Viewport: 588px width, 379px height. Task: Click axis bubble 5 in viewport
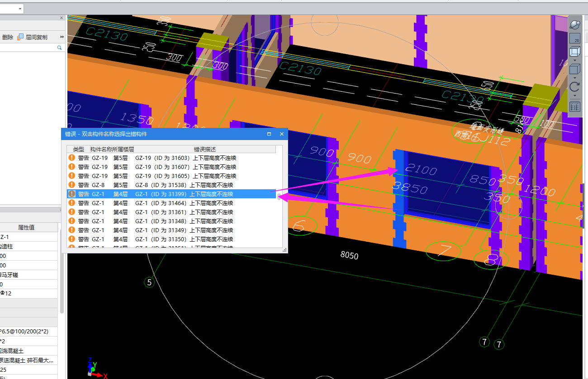(x=150, y=283)
